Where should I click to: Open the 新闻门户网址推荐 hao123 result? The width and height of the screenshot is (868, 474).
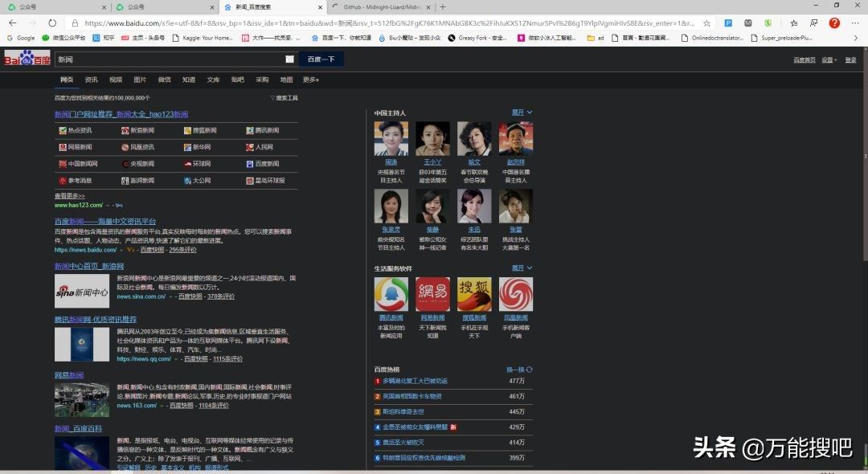pos(121,114)
